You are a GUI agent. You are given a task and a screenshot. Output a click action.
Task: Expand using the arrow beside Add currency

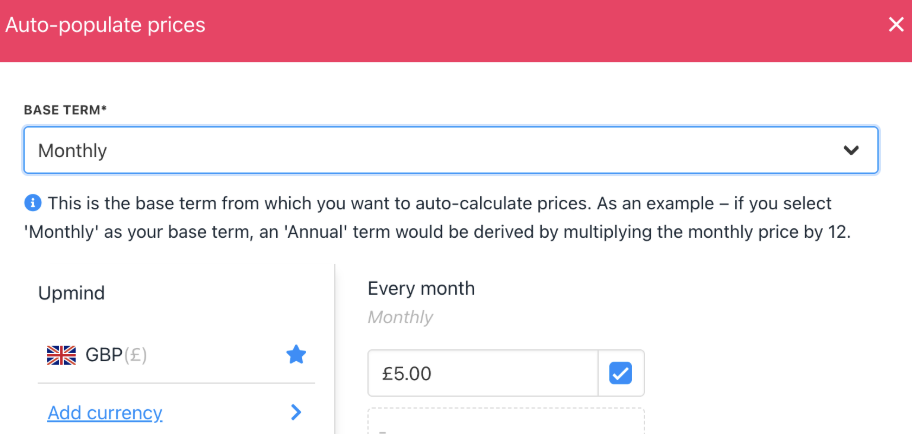tap(296, 412)
